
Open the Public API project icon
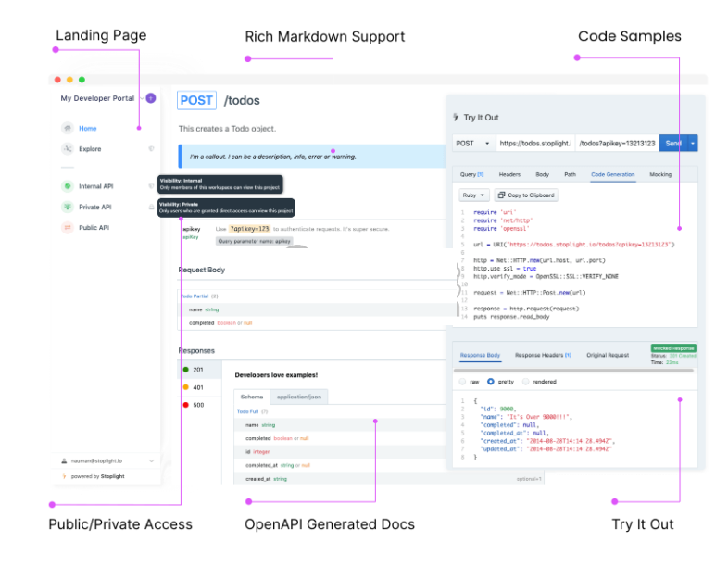pos(68,228)
